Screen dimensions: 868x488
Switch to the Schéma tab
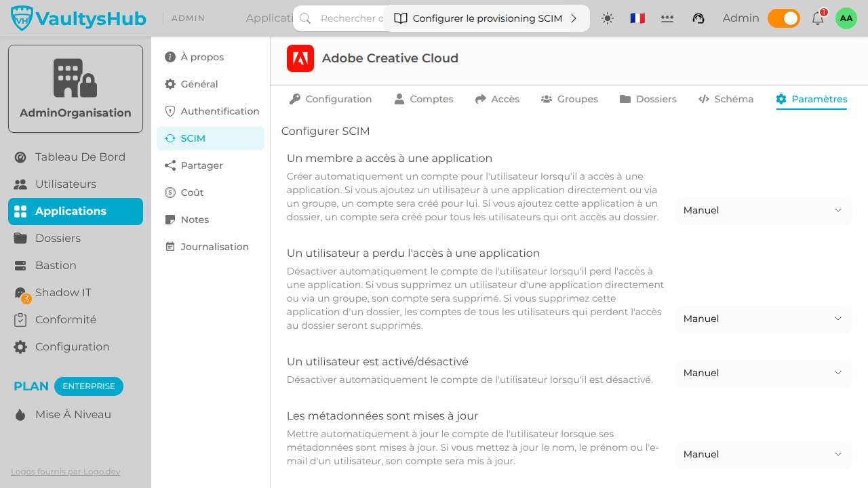(726, 99)
